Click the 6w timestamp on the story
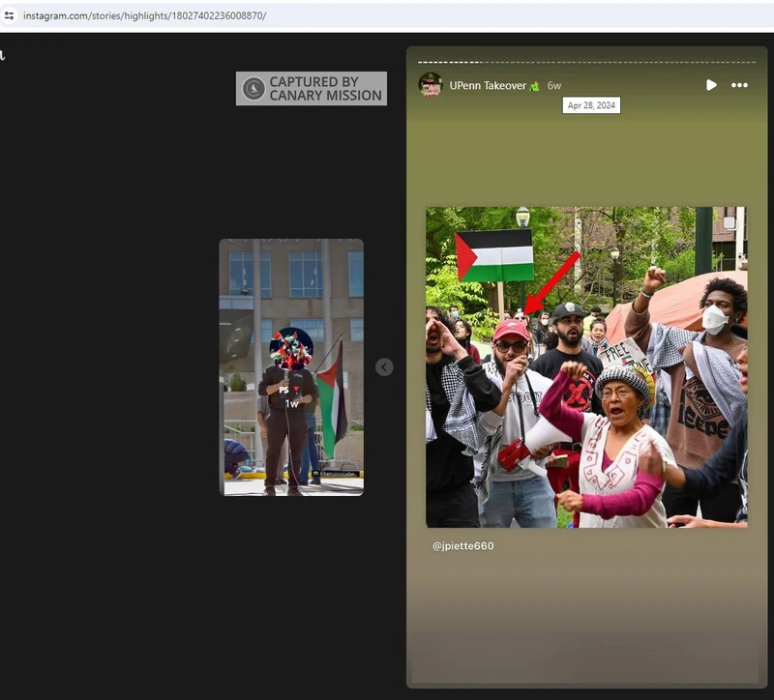Image resolution: width=774 pixels, height=700 pixels. [x=554, y=86]
